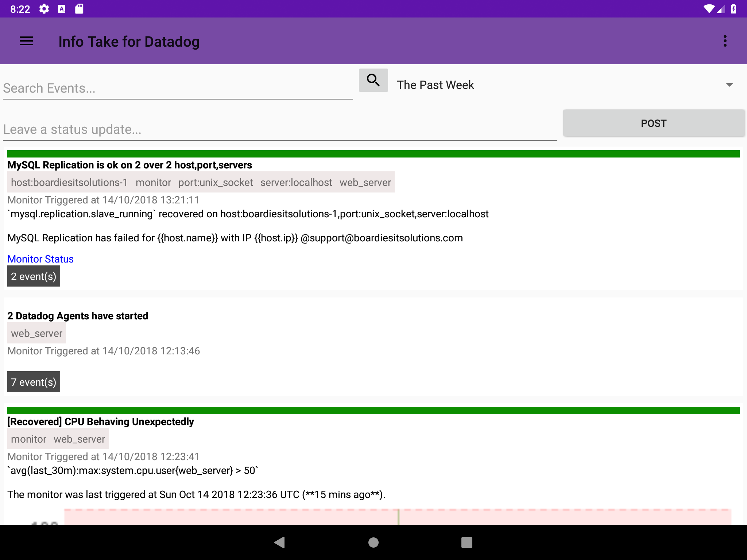
Task: Focus the Search Events field
Action: 178,88
